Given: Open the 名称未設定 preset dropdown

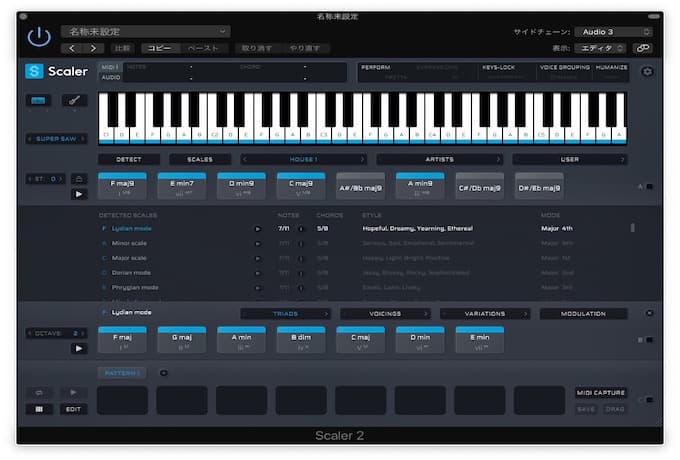Looking at the screenshot, I should pyautogui.click(x=146, y=32).
